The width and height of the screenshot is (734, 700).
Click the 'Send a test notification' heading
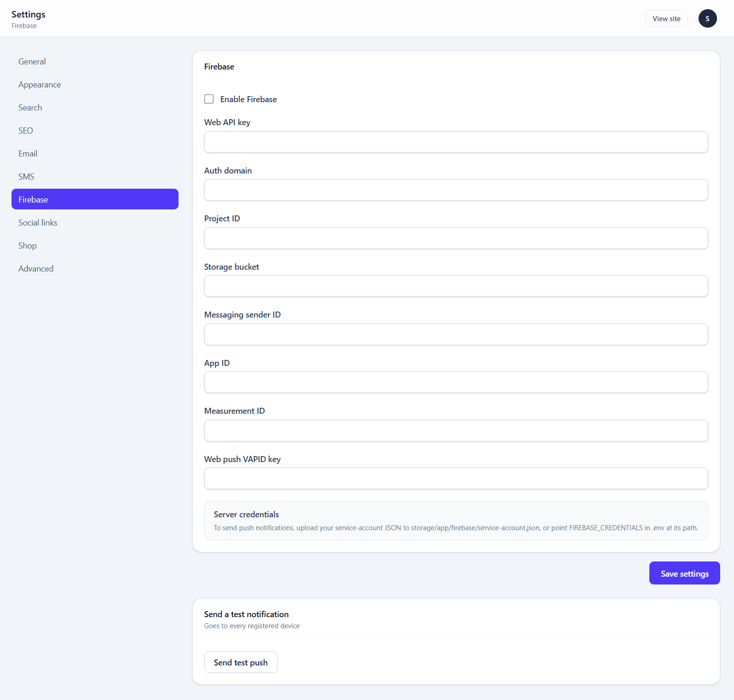(246, 614)
